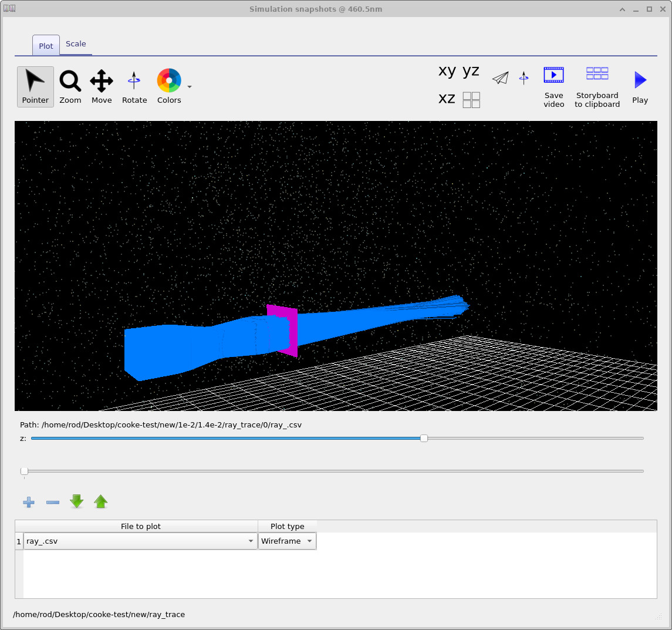Screen dimensions: 672x630
Task: Open the Plot tab
Action: (45, 45)
